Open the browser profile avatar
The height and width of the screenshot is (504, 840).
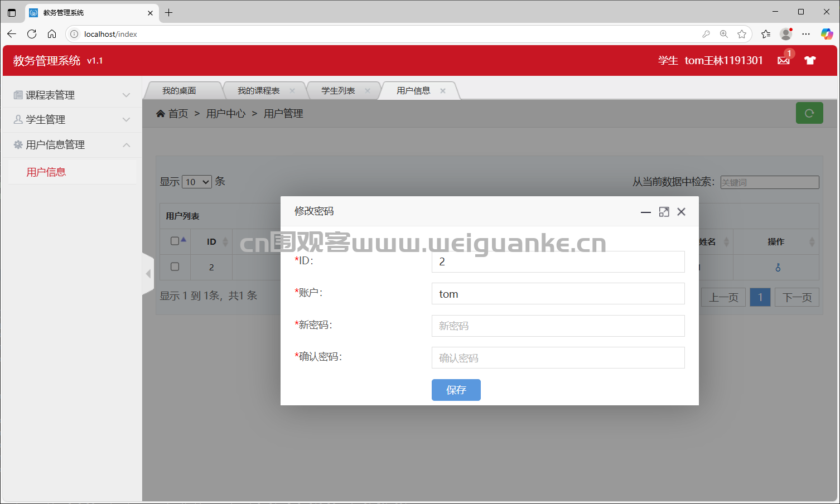(786, 34)
